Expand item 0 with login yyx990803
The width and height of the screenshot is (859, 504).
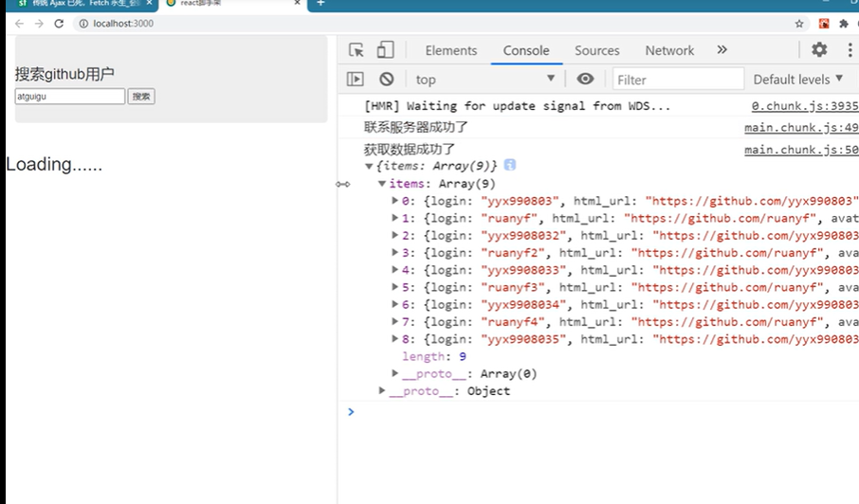pyautogui.click(x=394, y=201)
